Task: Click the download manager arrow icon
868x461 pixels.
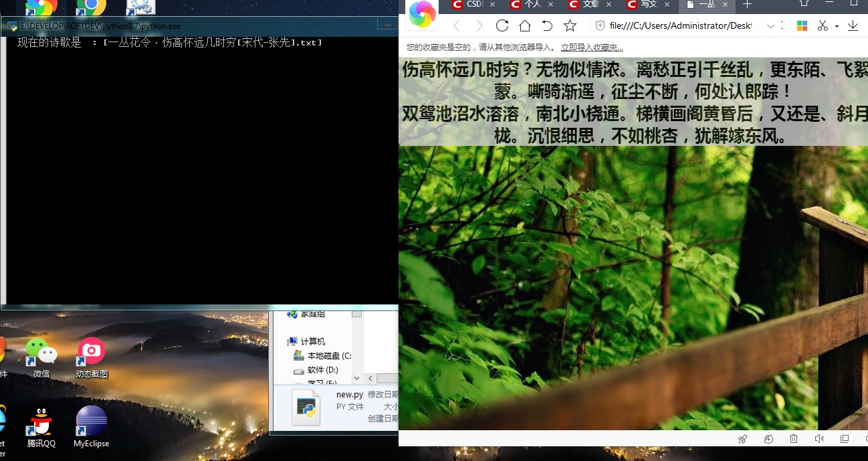Action: pos(853,25)
